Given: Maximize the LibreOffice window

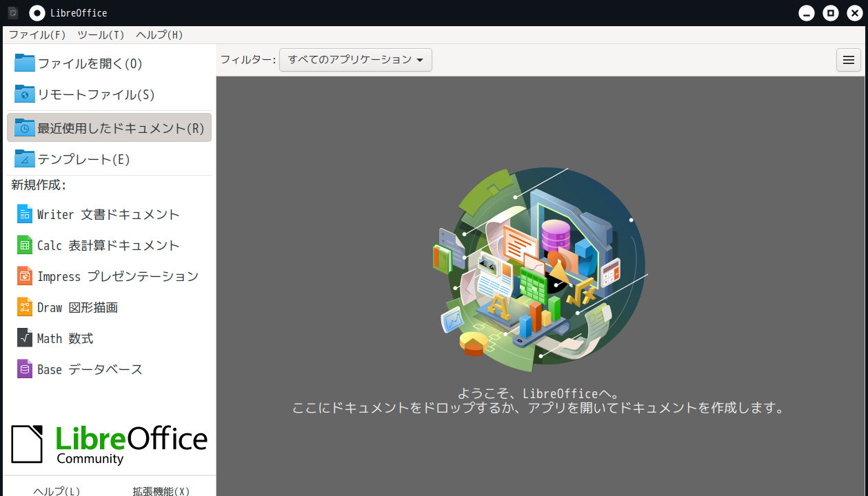Looking at the screenshot, I should tap(831, 13).
